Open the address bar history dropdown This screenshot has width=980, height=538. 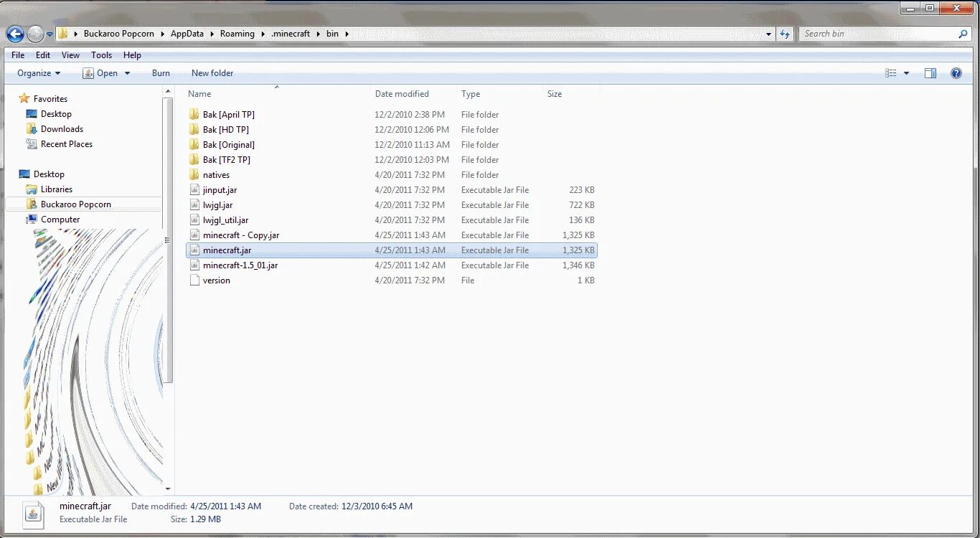click(768, 34)
